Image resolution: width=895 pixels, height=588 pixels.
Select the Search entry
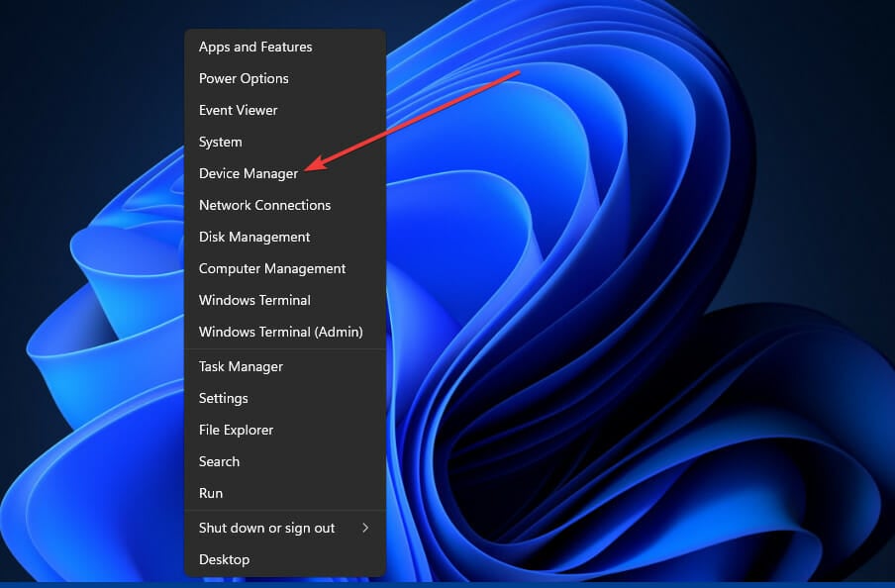[285, 462]
